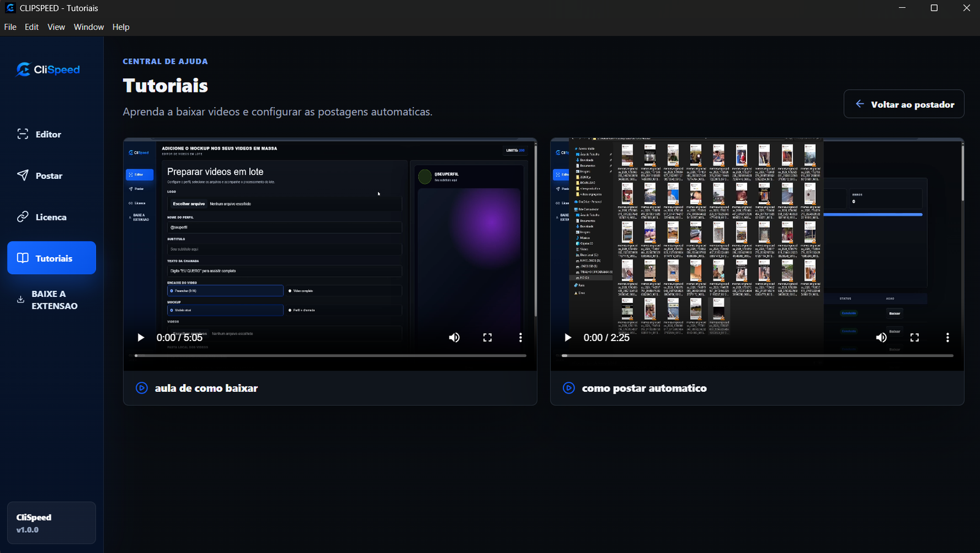Click the 'Aprenda a baixar videos' subtitle text
Image resolution: width=980 pixels, height=553 pixels.
click(x=277, y=111)
